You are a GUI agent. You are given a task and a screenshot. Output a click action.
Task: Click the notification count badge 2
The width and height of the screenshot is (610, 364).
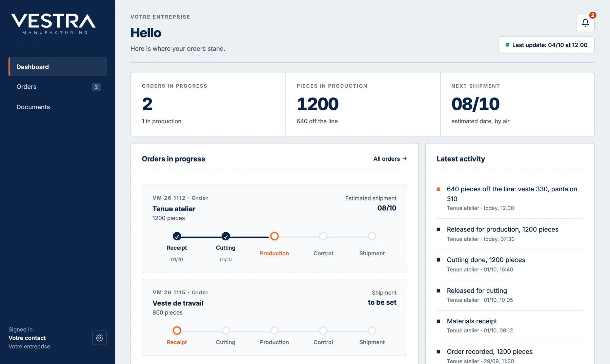point(592,15)
